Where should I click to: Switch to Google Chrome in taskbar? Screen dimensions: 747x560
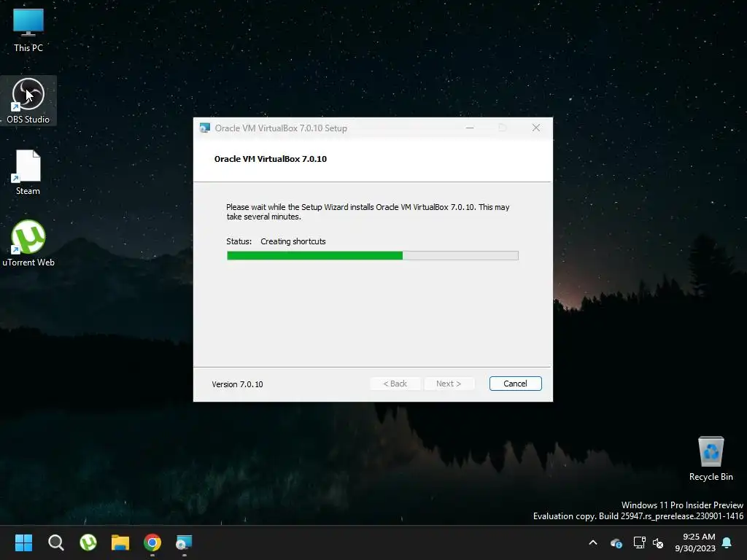click(152, 542)
